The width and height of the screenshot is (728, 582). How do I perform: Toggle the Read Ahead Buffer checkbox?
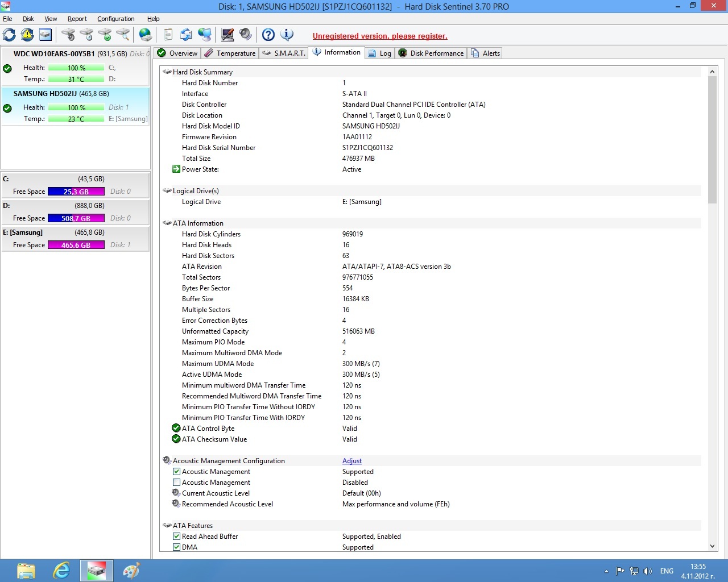176,537
